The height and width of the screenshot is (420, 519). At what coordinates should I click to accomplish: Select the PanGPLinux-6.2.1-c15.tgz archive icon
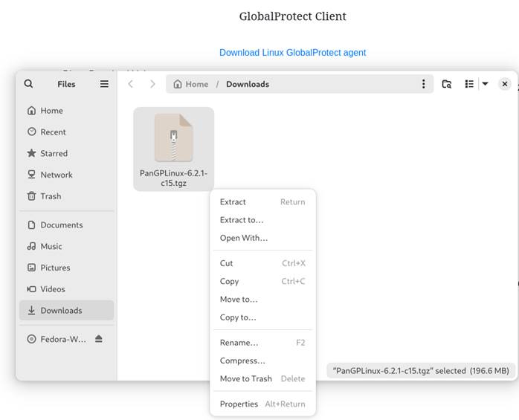point(174,138)
